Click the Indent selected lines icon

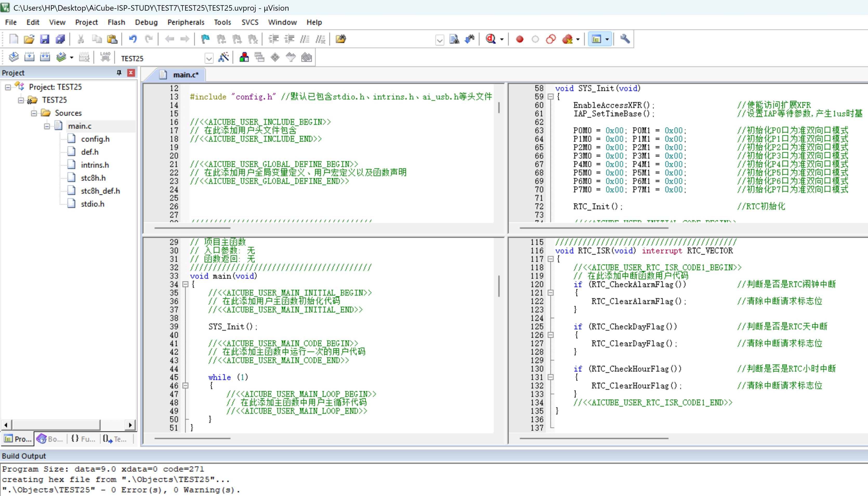tap(273, 39)
